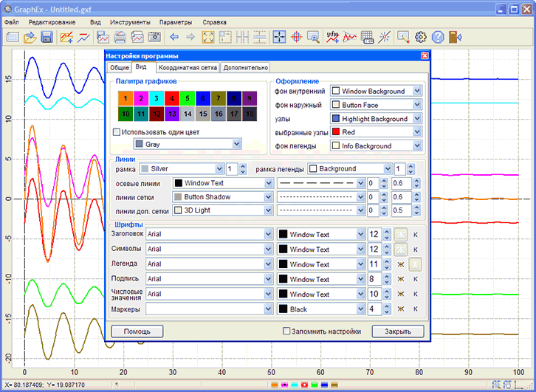Image resolution: width=536 pixels, height=392 pixels.
Task: Enable 'Использовать один цвет' checkbox
Action: 116,132
